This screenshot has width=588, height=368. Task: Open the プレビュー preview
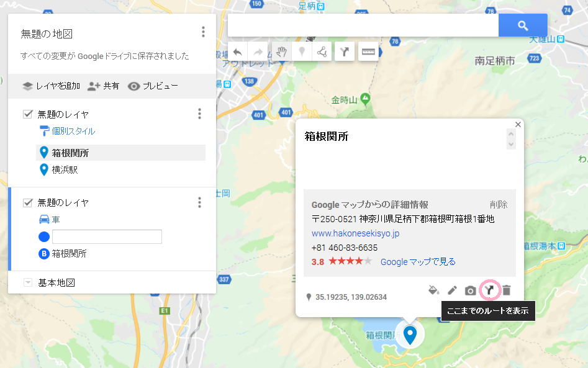pos(153,86)
